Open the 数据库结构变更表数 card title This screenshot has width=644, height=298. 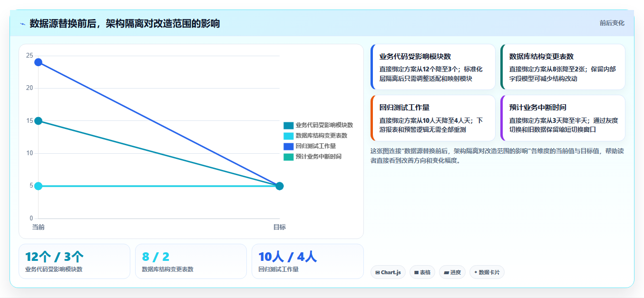point(541,57)
